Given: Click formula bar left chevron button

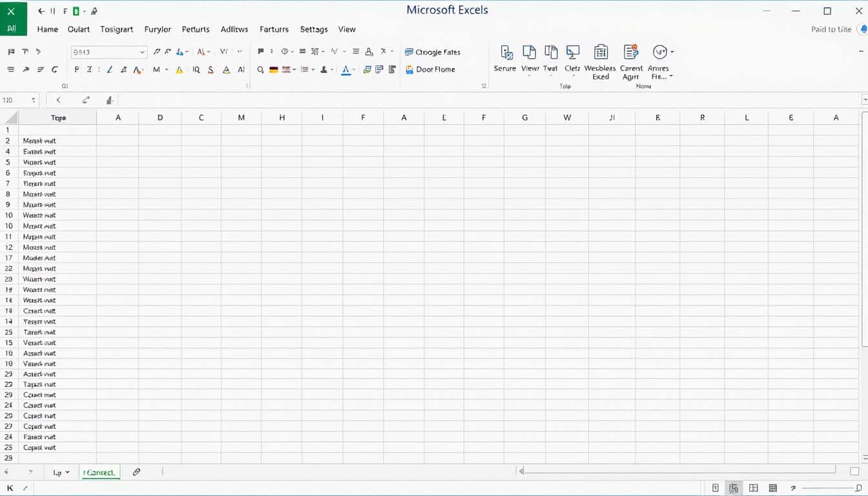Looking at the screenshot, I should coord(59,100).
